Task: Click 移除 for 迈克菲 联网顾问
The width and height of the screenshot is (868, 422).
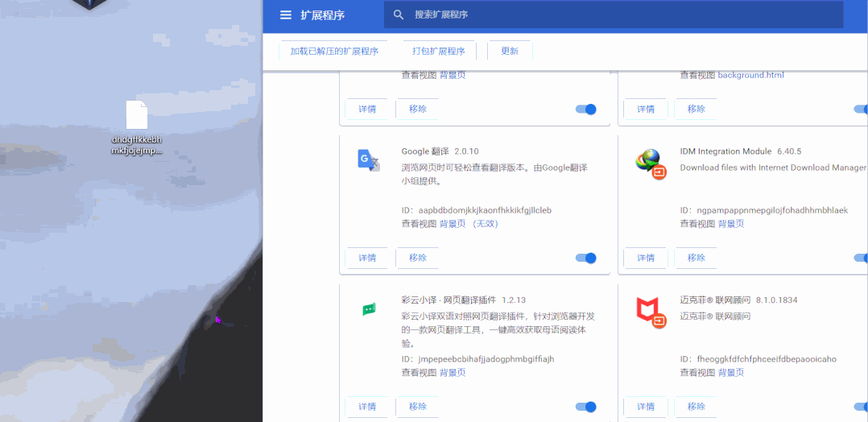Action: pyautogui.click(x=696, y=407)
